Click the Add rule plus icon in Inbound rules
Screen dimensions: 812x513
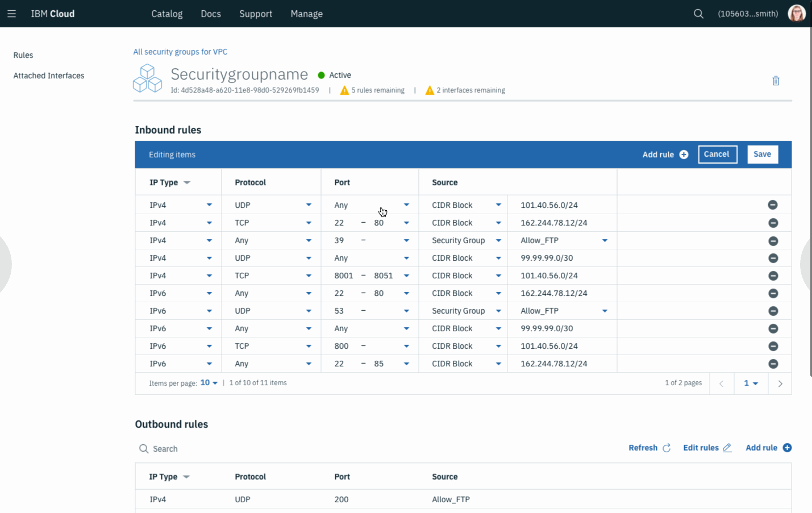coord(684,155)
